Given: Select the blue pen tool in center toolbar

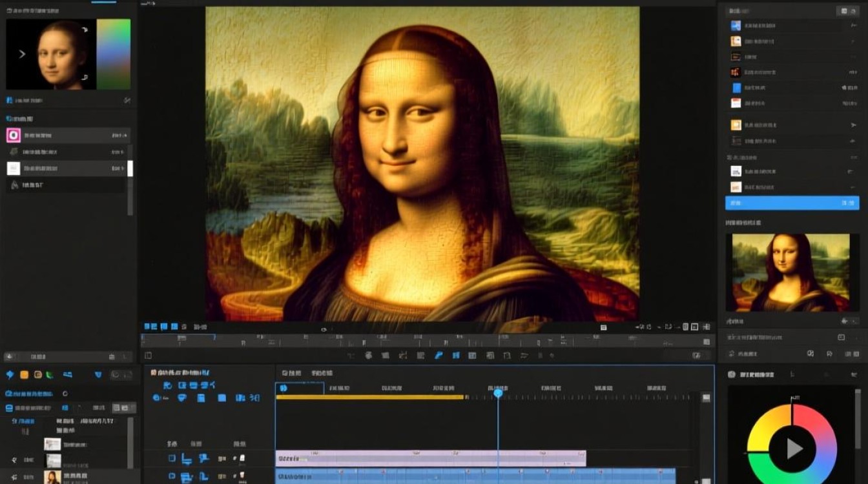Looking at the screenshot, I should (x=439, y=356).
